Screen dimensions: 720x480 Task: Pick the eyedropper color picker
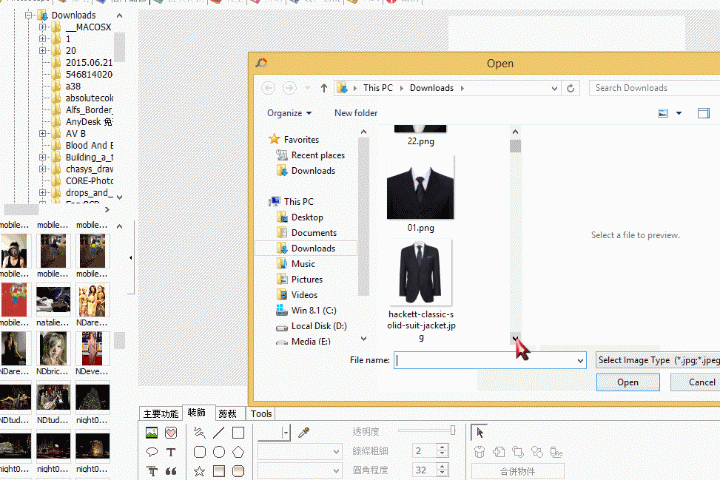305,433
